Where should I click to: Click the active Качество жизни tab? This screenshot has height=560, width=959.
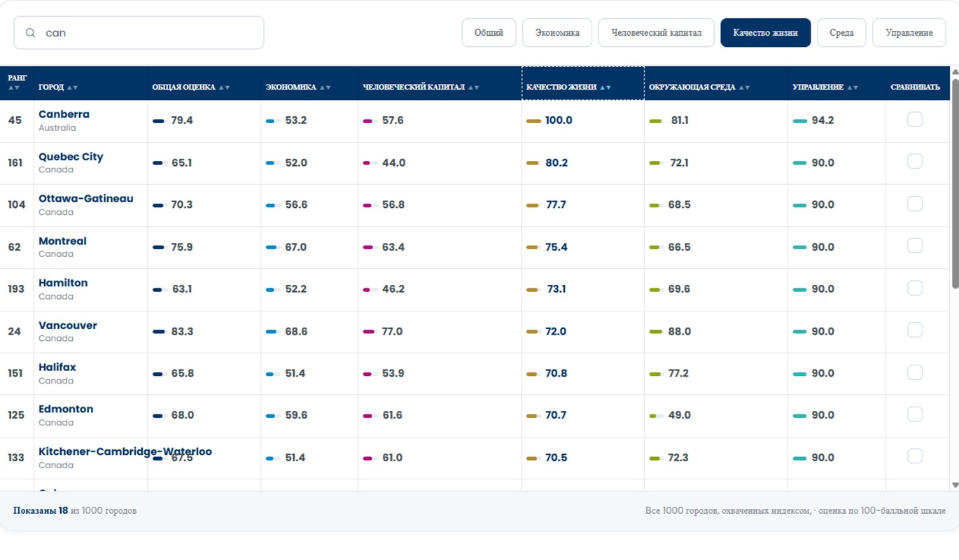[766, 33]
